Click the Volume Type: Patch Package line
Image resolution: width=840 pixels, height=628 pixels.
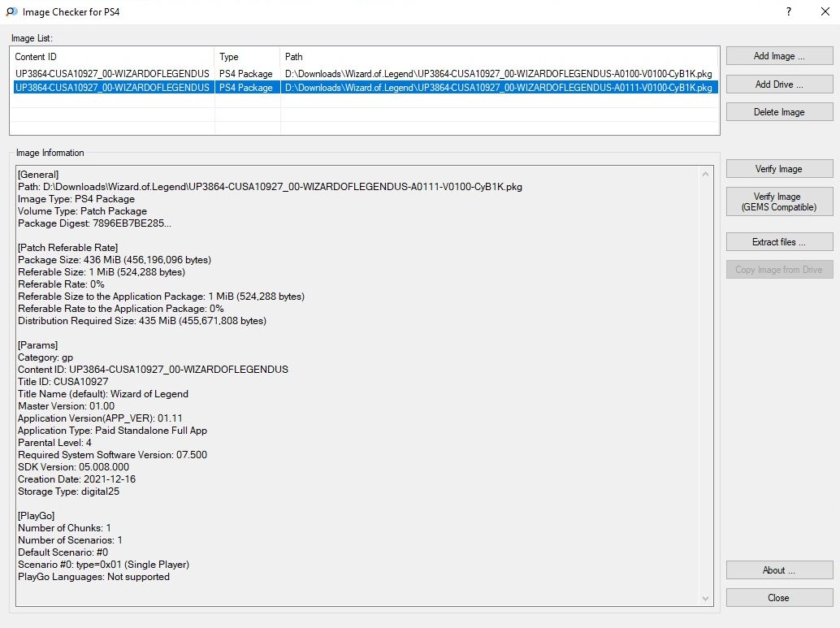(83, 211)
